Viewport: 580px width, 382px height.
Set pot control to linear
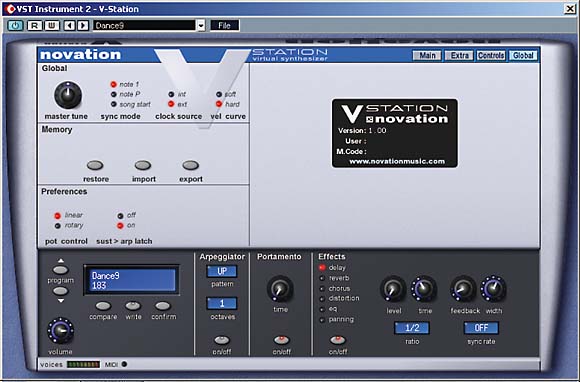coord(58,216)
